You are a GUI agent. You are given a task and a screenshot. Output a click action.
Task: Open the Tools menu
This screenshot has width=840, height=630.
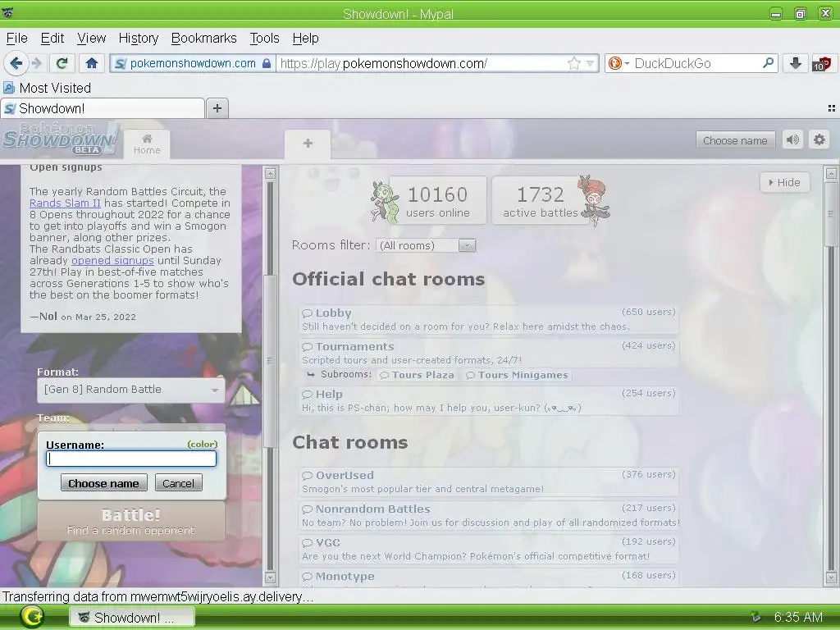[x=264, y=38]
